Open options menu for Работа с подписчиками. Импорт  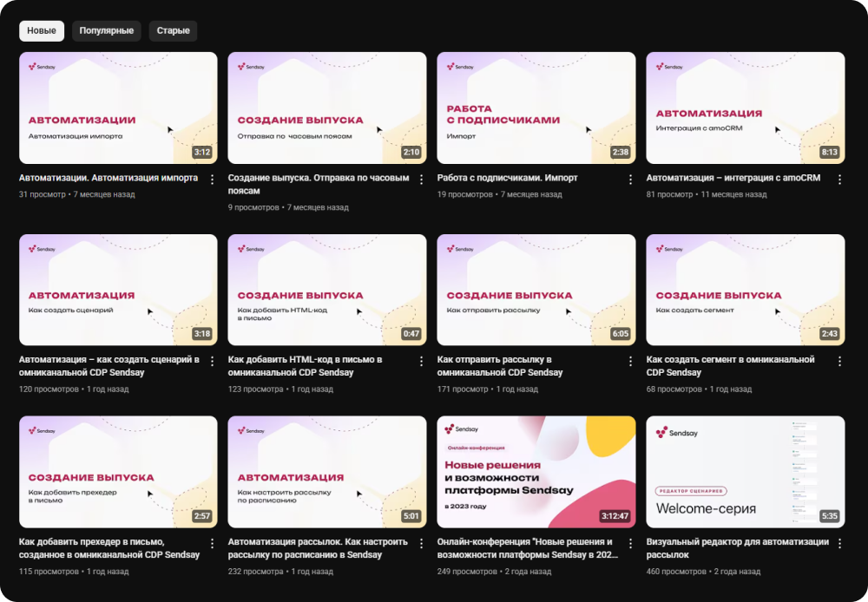[630, 180]
